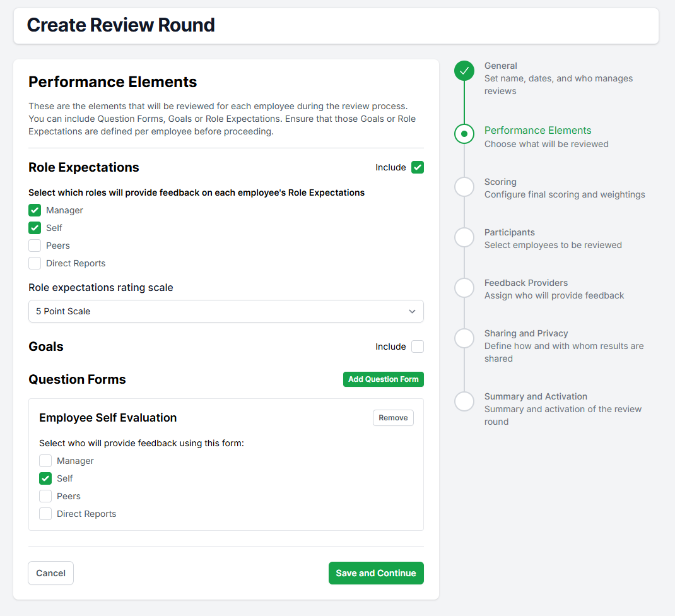Open the Role expectations rating scale dropdown
675x616 pixels.
(x=226, y=311)
